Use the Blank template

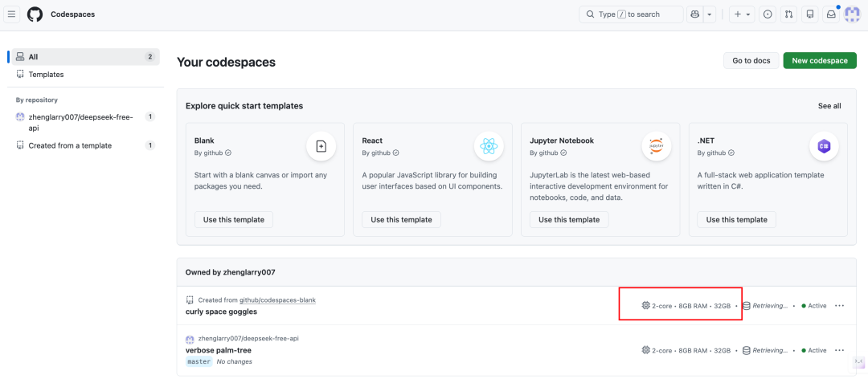[234, 220]
